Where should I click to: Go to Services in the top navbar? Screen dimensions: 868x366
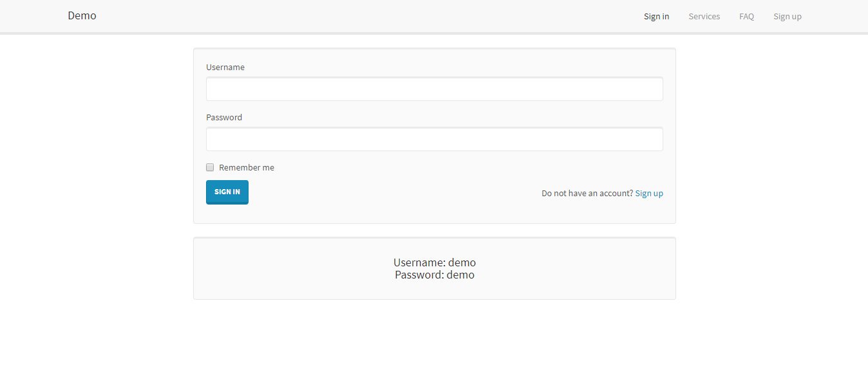(704, 17)
